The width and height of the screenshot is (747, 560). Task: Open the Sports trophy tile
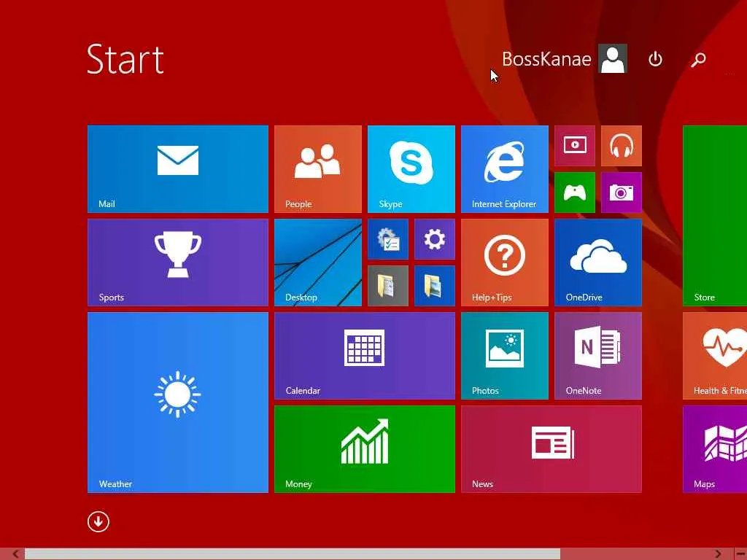178,262
